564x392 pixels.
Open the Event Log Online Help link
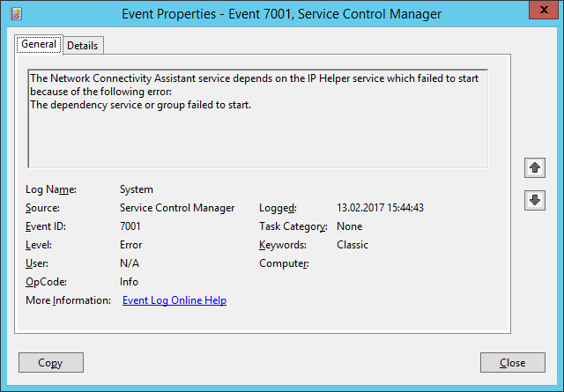174,300
